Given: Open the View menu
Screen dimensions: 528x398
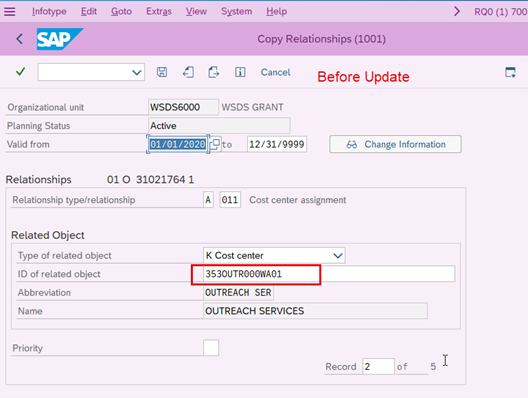Looking at the screenshot, I should [196, 11].
